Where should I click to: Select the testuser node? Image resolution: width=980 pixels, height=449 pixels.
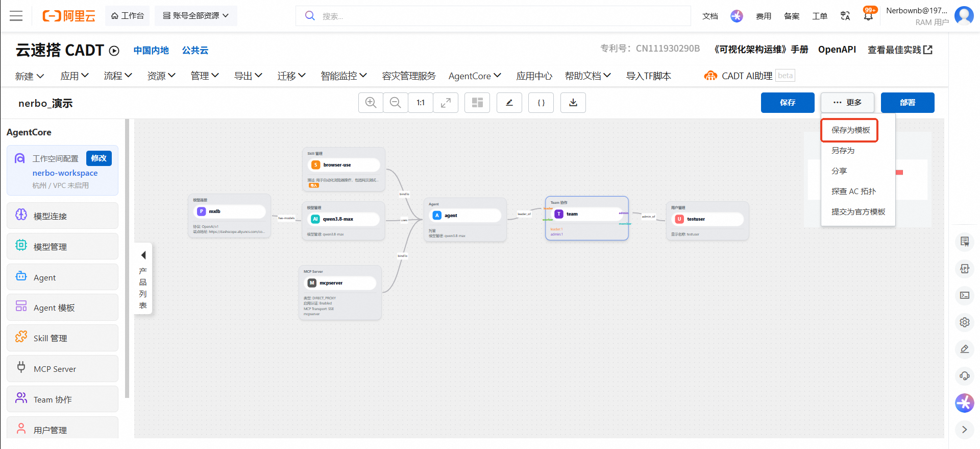tap(707, 221)
